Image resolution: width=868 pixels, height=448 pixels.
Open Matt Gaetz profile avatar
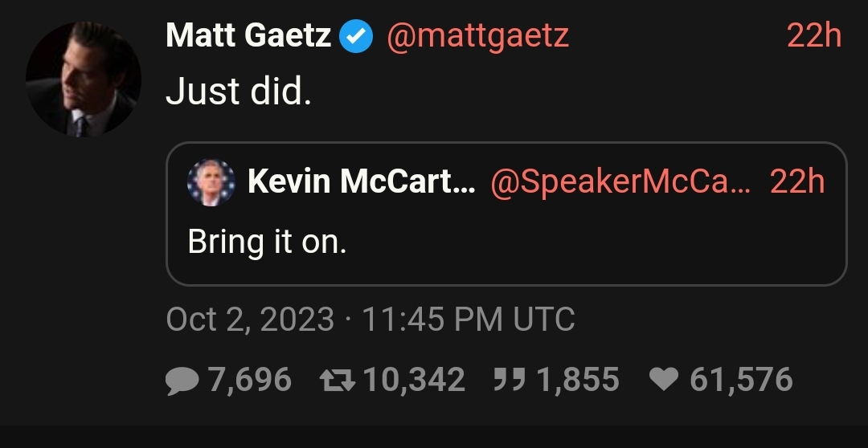(83, 79)
